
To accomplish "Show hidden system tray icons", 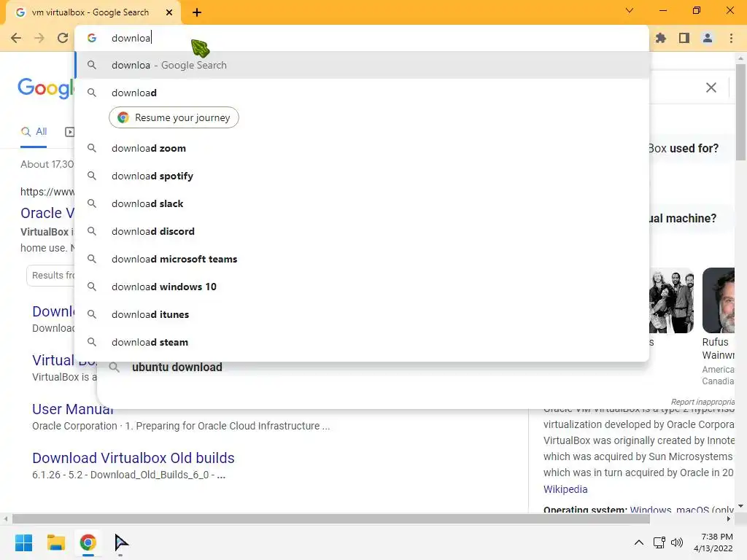I will tap(639, 542).
